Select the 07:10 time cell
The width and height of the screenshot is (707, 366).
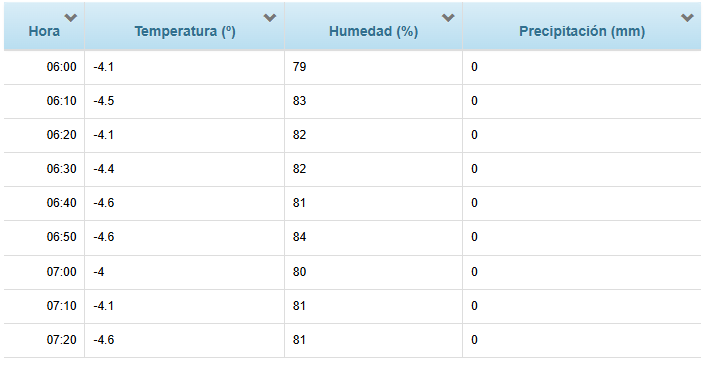(x=44, y=306)
